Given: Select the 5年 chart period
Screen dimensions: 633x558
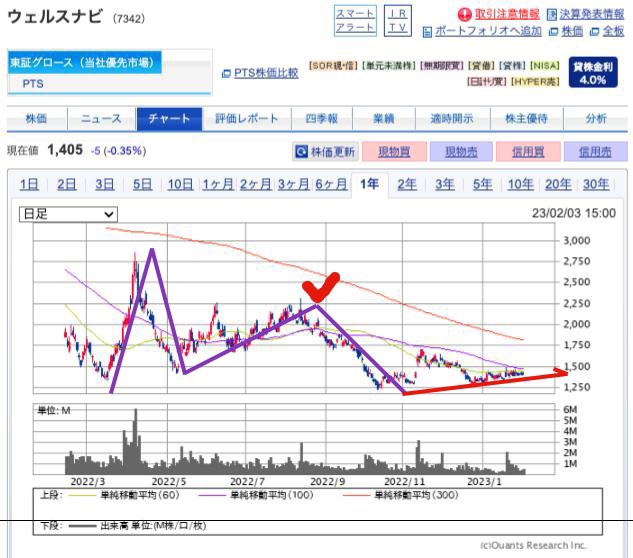Looking at the screenshot, I should (482, 185).
